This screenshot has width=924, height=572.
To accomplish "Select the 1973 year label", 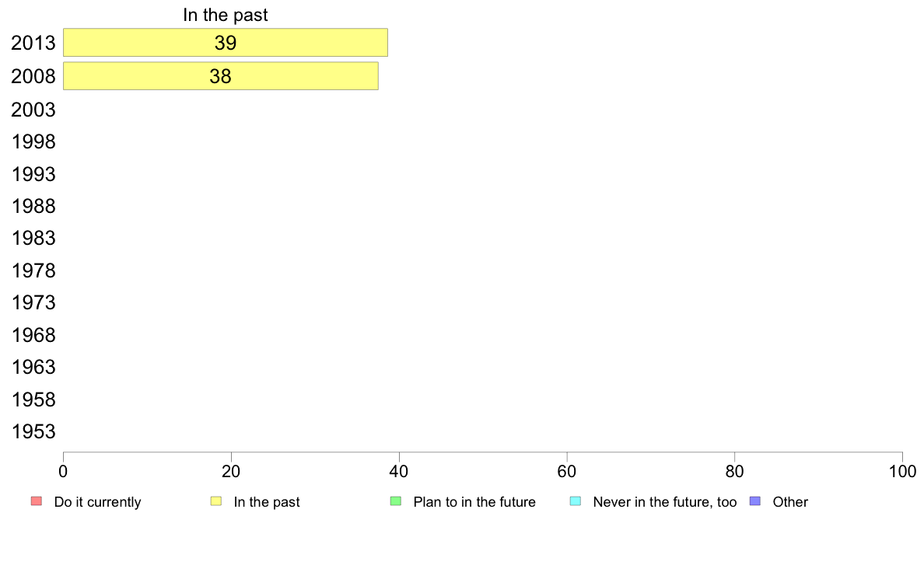I will (33, 303).
